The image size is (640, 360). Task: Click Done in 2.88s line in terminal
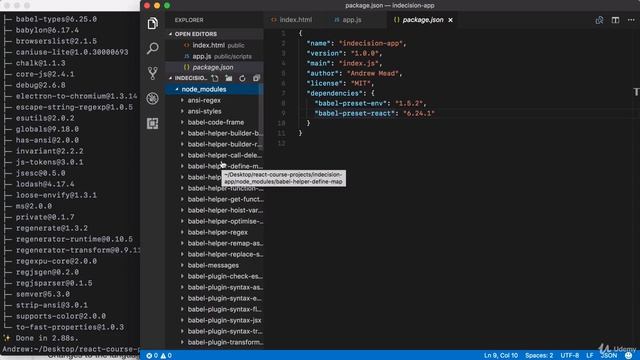click(47, 338)
